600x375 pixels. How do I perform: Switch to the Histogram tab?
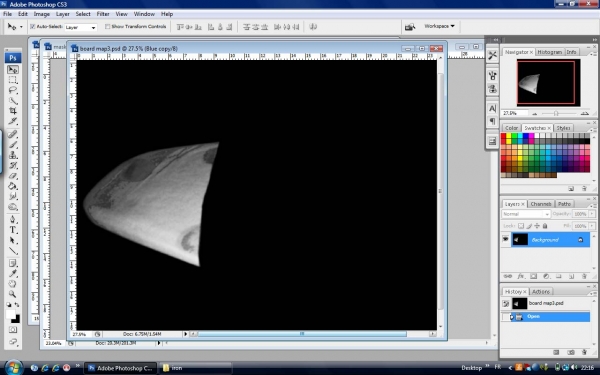(x=549, y=52)
